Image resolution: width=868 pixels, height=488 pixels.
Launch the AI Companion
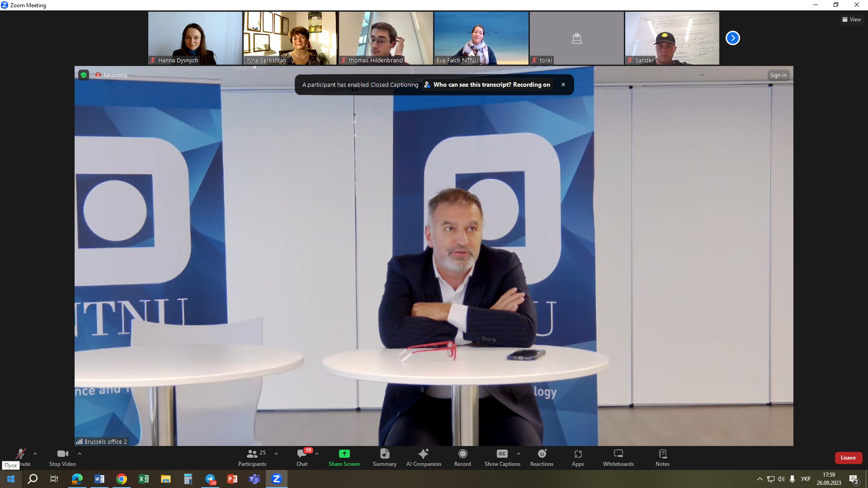pyautogui.click(x=424, y=457)
